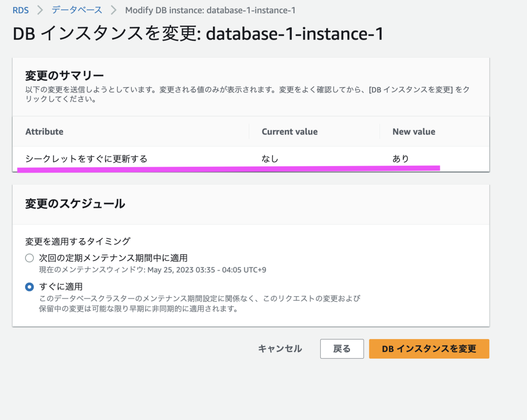Click the Attribute column header
This screenshot has width=527, height=420.
pyautogui.click(x=44, y=132)
